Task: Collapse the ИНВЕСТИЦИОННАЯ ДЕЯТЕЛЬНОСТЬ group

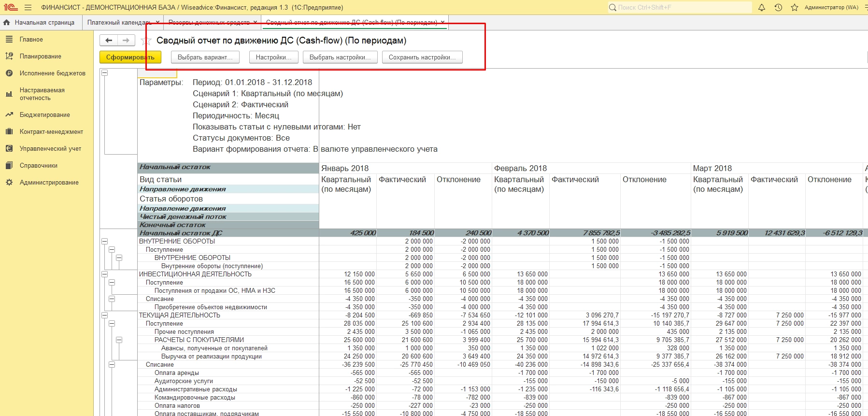Action: (104, 274)
